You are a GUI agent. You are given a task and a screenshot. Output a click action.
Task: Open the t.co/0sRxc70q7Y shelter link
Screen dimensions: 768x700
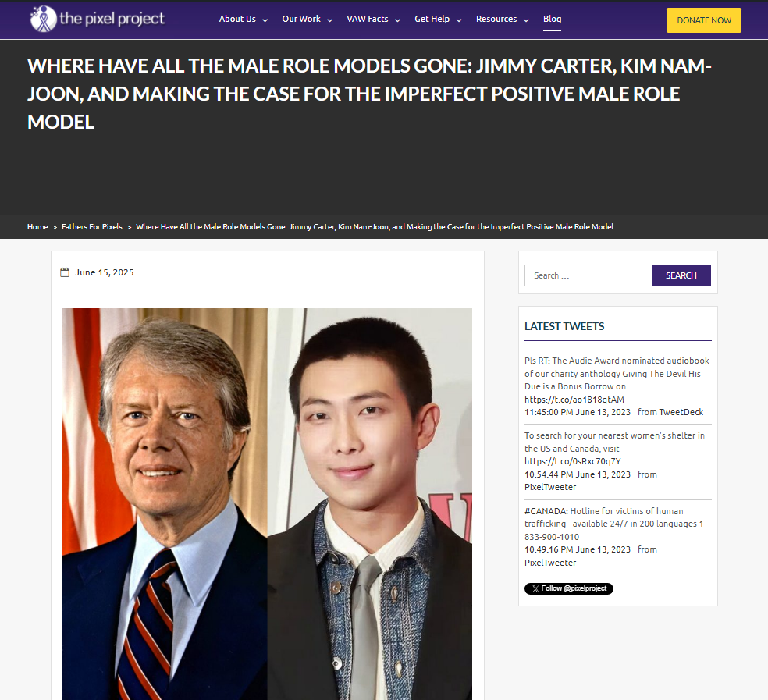pyautogui.click(x=572, y=461)
